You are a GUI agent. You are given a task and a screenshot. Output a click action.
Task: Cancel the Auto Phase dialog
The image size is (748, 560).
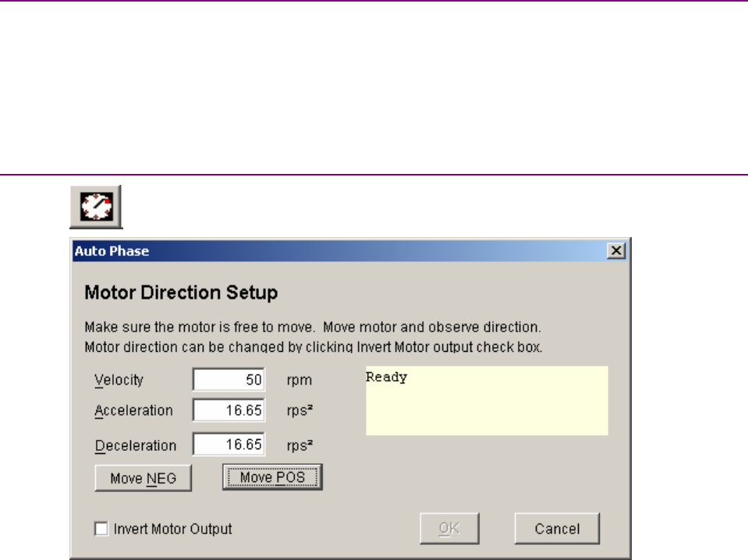(x=557, y=529)
